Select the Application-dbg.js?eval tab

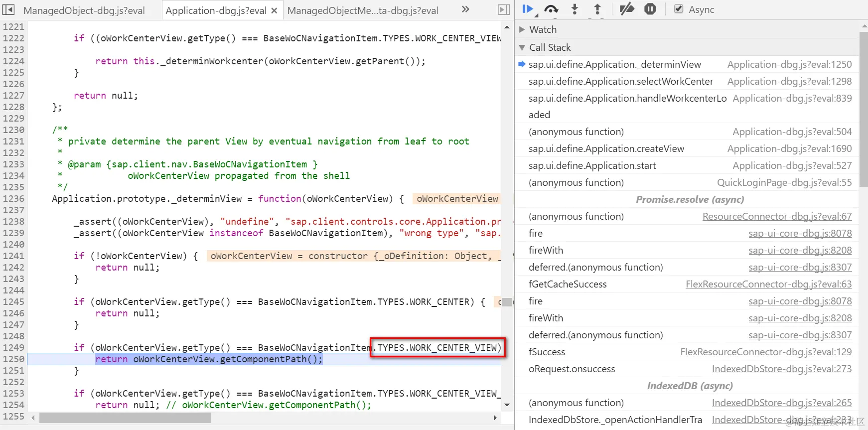point(216,10)
